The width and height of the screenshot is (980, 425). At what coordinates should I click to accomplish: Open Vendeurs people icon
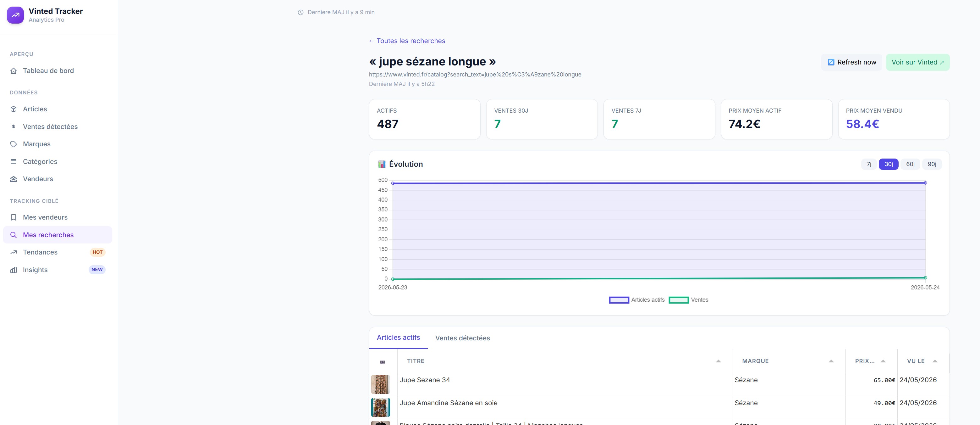pyautogui.click(x=14, y=179)
